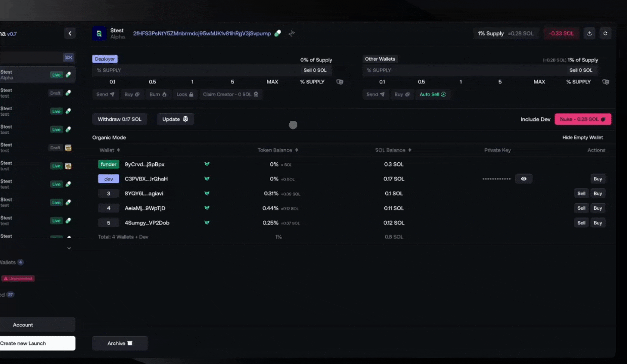Sort the table by Wallet column
Image resolution: width=627 pixels, height=364 pixels.
click(110, 150)
